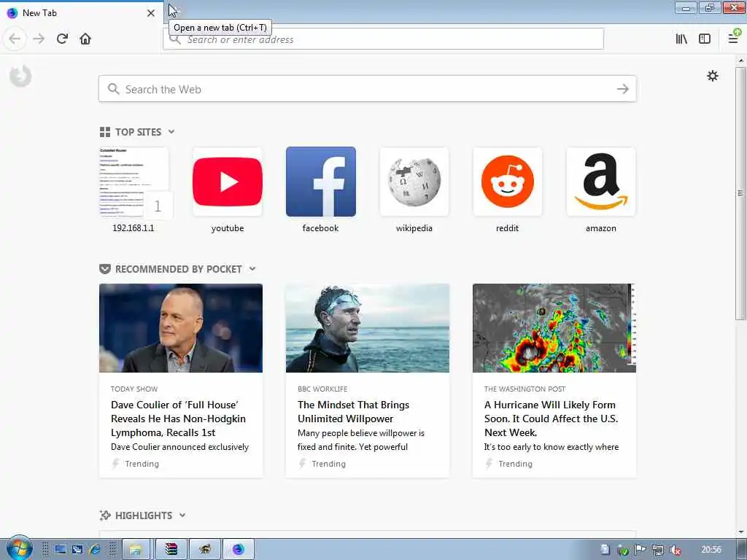Open the 192.168.1.1 top site thumbnail

point(133,182)
